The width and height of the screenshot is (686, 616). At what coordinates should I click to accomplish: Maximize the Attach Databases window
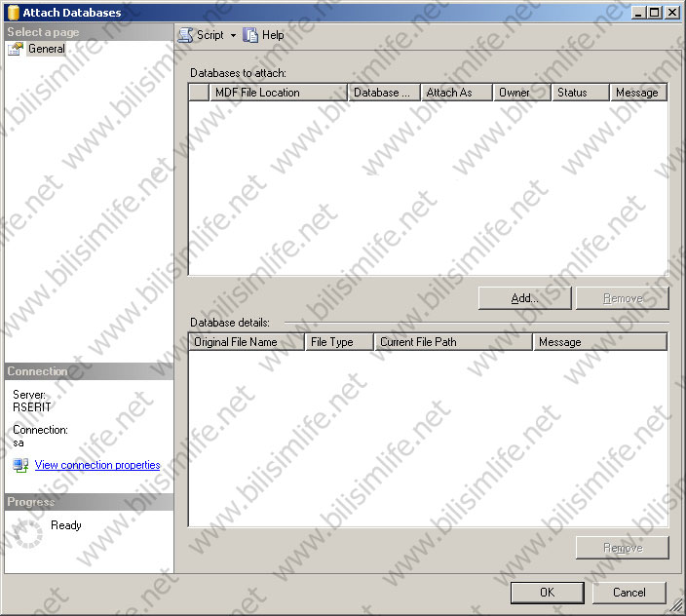(x=655, y=13)
